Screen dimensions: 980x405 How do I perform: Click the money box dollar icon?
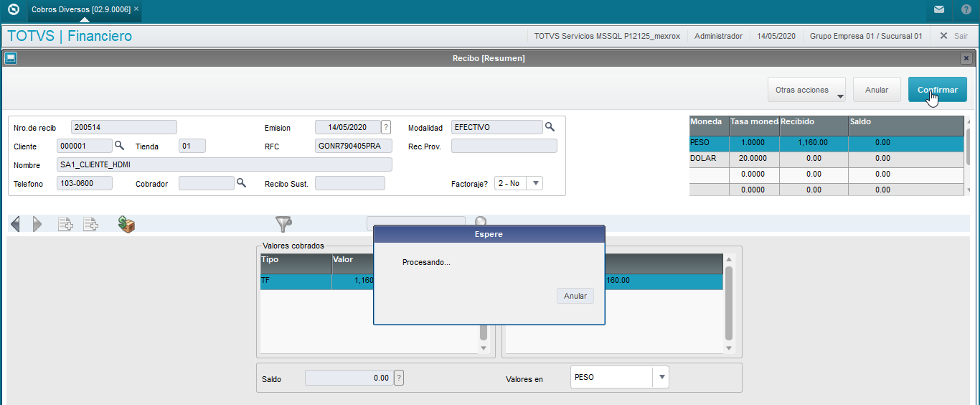coord(127,224)
